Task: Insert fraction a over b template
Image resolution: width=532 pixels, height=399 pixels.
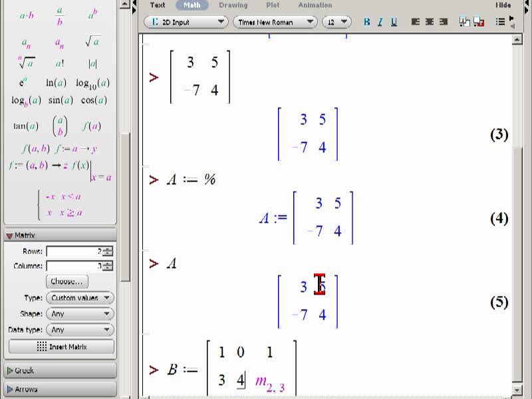Action: 60,16
